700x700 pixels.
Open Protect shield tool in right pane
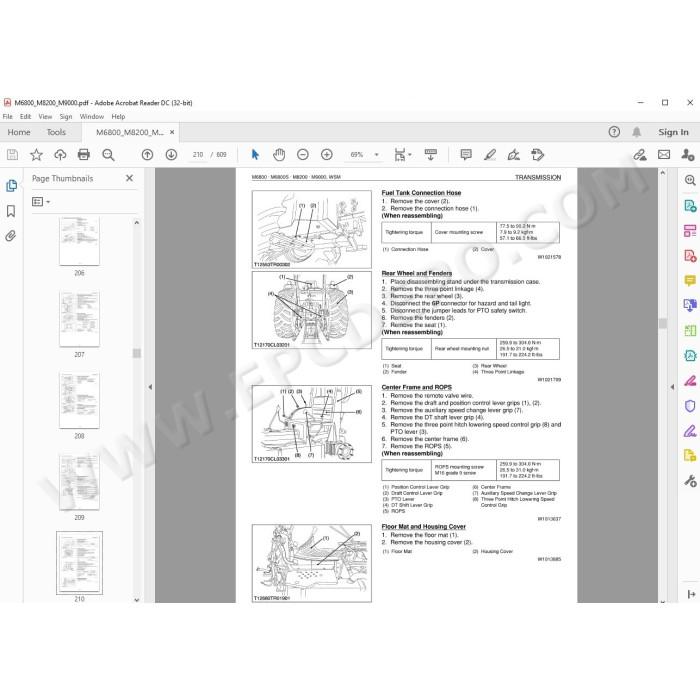(690, 406)
